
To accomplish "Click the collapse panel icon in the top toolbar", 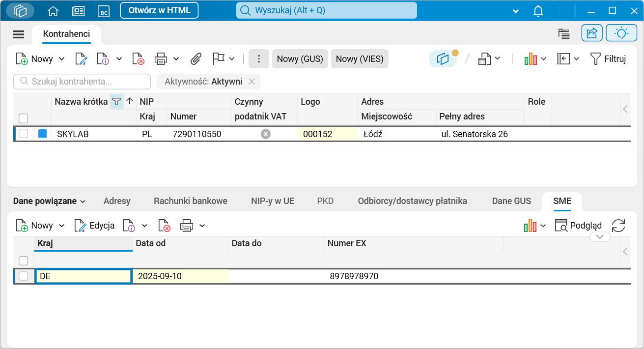I will [563, 59].
